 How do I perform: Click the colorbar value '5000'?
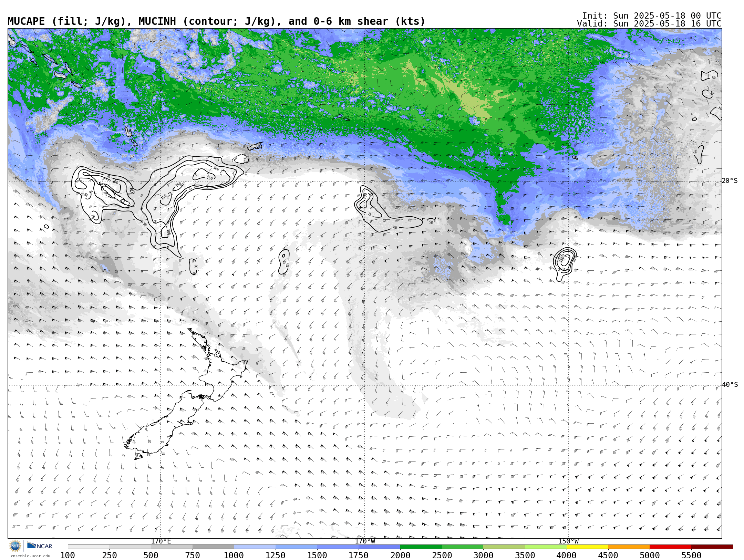click(650, 555)
